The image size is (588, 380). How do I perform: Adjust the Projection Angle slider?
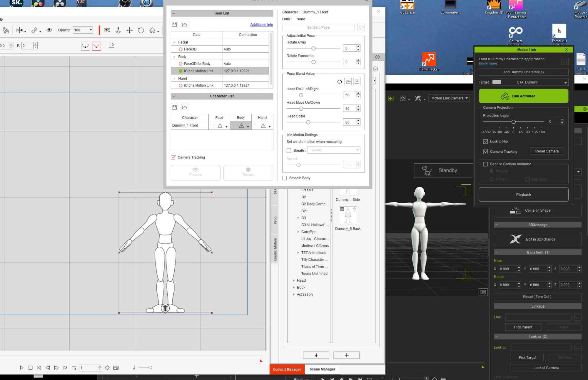pos(513,122)
